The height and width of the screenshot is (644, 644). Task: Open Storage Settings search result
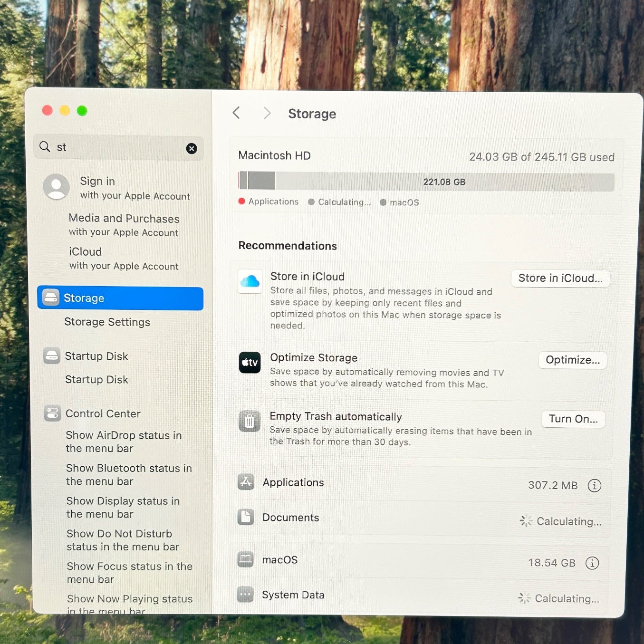(107, 322)
